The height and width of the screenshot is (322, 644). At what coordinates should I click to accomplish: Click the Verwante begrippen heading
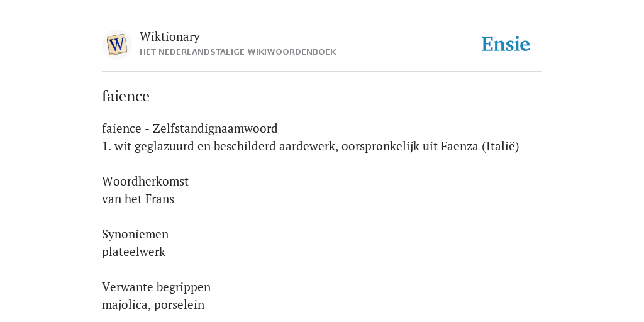(156, 287)
